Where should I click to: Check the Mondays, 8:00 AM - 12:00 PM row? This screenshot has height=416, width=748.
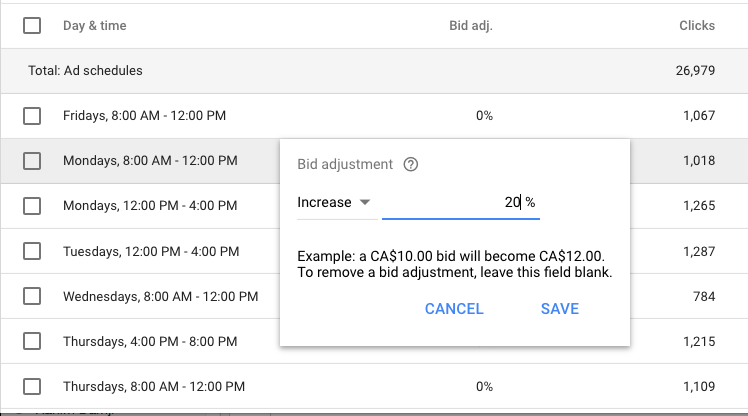pyautogui.click(x=32, y=161)
